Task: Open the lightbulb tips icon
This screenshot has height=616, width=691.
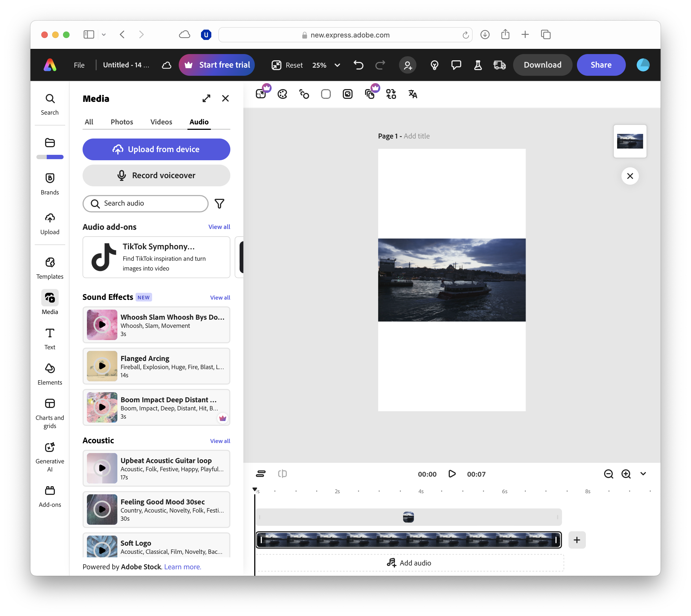Action: 435,65
